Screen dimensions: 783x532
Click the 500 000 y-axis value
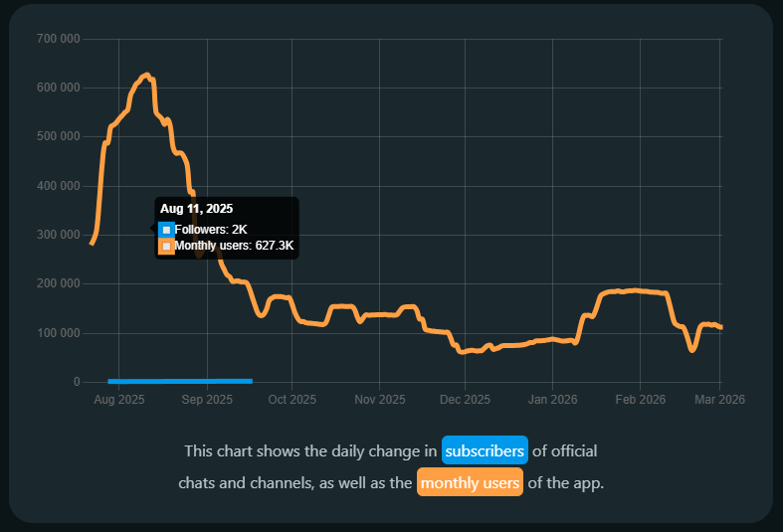tap(57, 137)
